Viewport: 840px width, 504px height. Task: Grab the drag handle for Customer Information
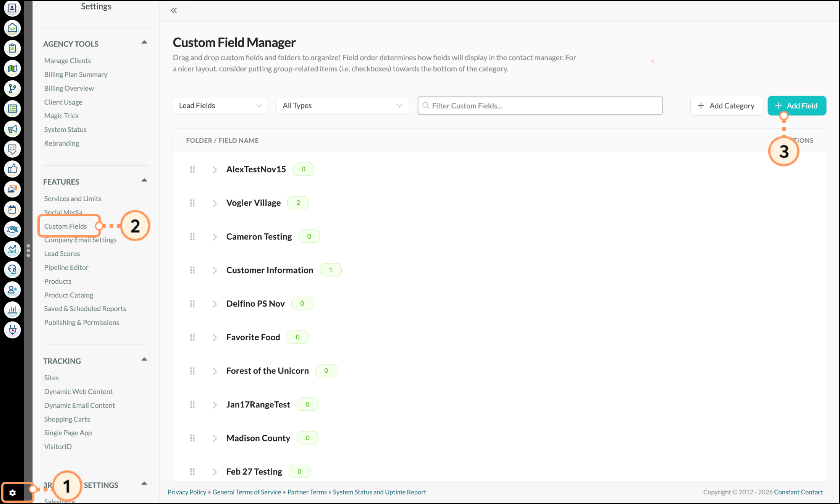(x=192, y=270)
